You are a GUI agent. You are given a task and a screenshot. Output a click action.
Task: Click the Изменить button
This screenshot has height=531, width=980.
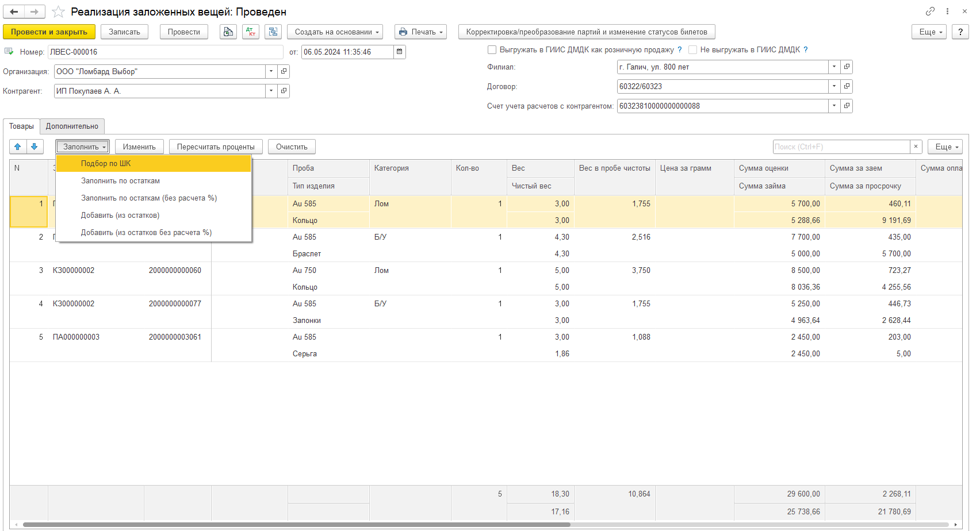pyautogui.click(x=139, y=147)
